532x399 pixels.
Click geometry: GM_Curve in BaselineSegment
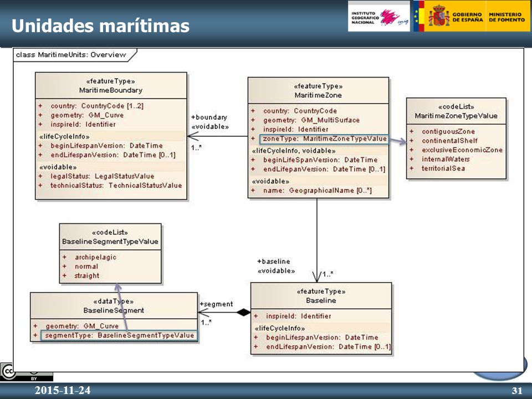pyautogui.click(x=82, y=326)
